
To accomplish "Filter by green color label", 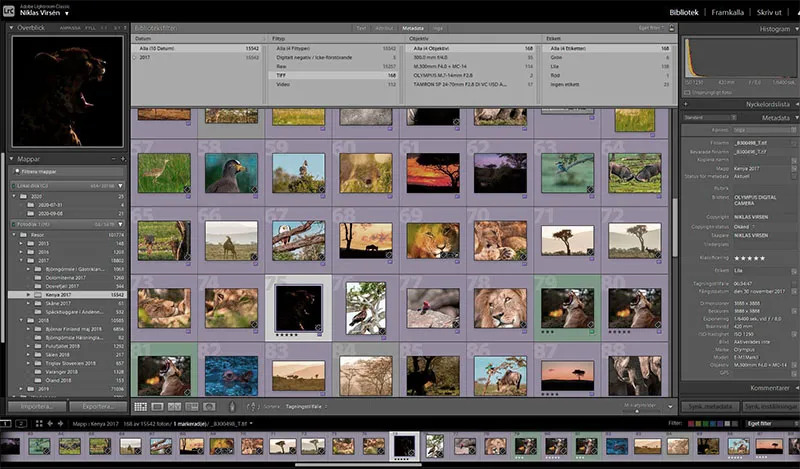I will (706, 424).
